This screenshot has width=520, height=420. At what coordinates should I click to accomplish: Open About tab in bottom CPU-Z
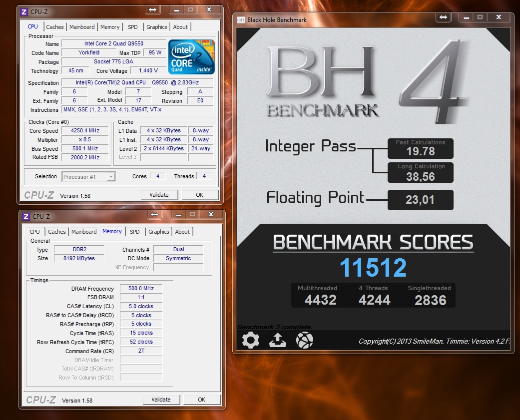click(x=182, y=232)
